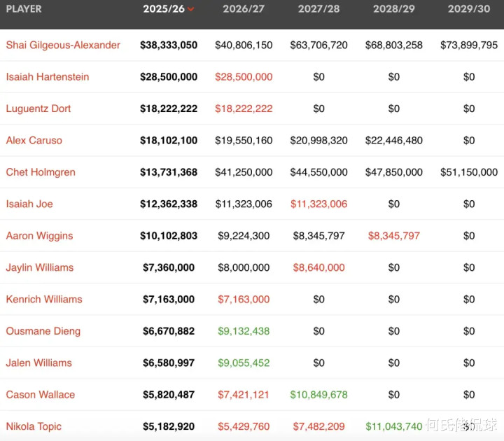The width and height of the screenshot is (504, 441).
Task: Open Shai Gilgeous-Alexander player link
Action: click(x=63, y=45)
